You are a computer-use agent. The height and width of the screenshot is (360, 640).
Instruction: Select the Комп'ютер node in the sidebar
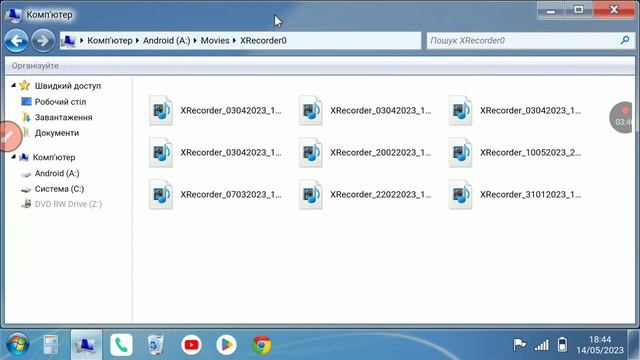(x=54, y=157)
